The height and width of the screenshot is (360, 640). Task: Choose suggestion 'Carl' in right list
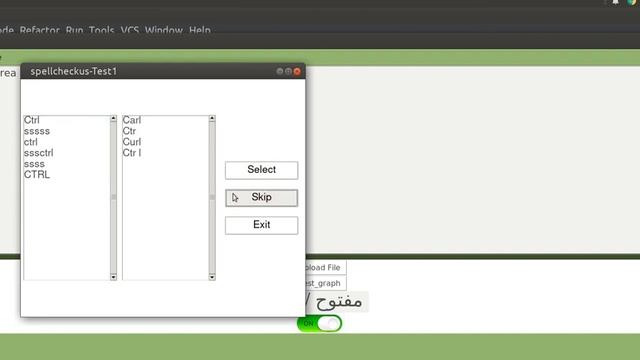pyautogui.click(x=132, y=120)
